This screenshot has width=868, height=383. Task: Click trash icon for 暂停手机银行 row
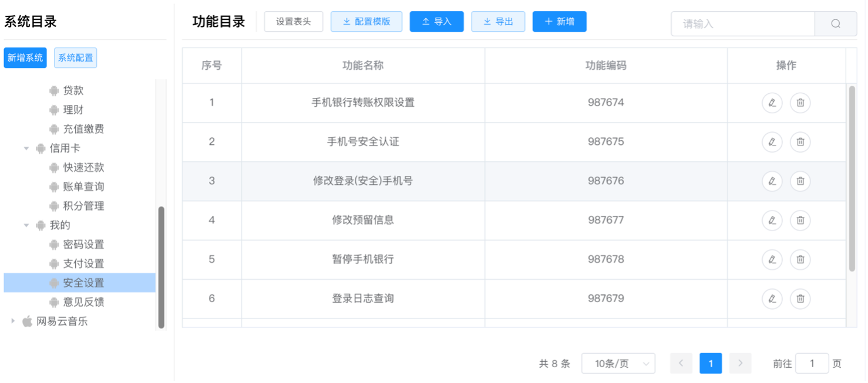800,259
